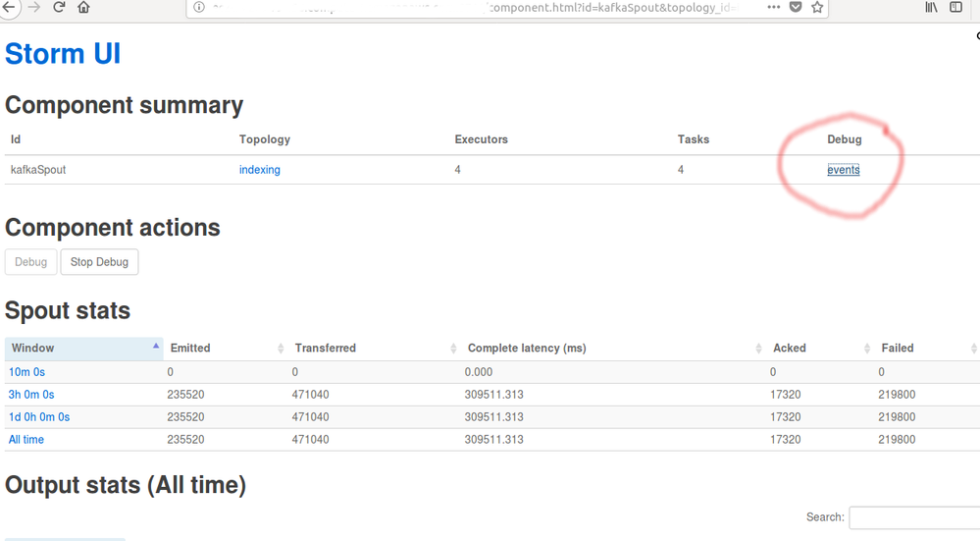Click 471040 transferred in 3h 0m 0s row

tap(310, 395)
